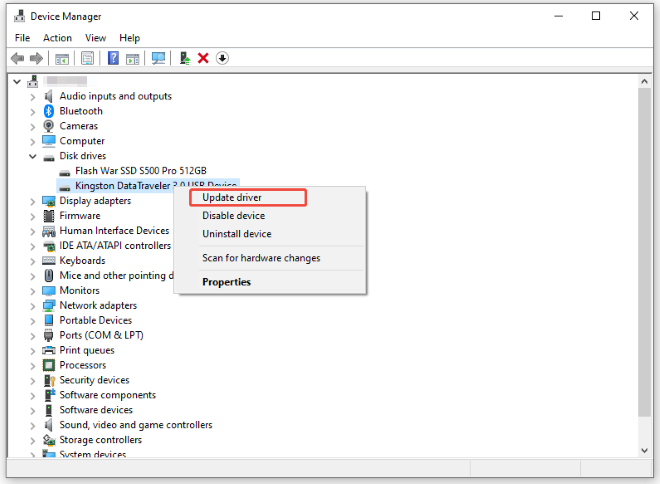Click the Keyboards icon
Screen dimensions: 660x484
tap(49, 261)
